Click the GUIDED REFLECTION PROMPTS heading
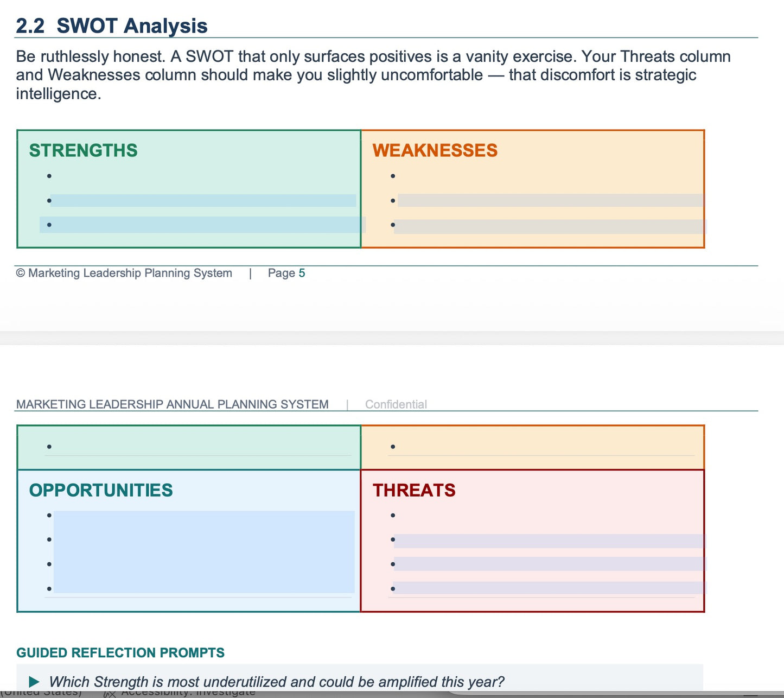The height and width of the screenshot is (698, 784). (120, 652)
